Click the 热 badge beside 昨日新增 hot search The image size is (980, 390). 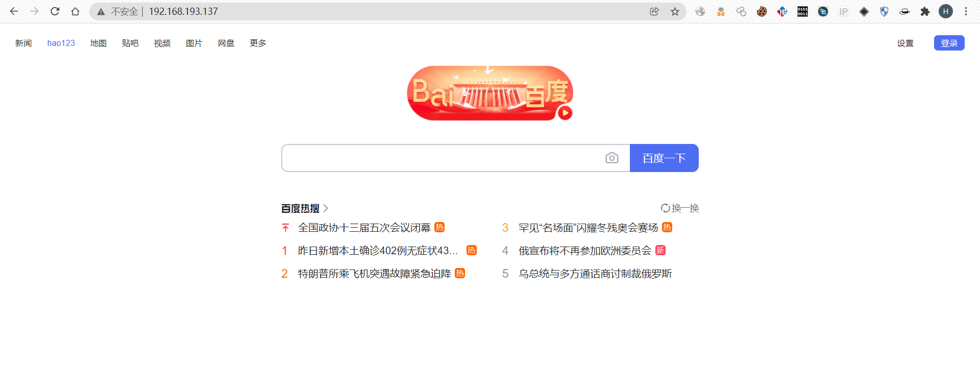point(472,250)
